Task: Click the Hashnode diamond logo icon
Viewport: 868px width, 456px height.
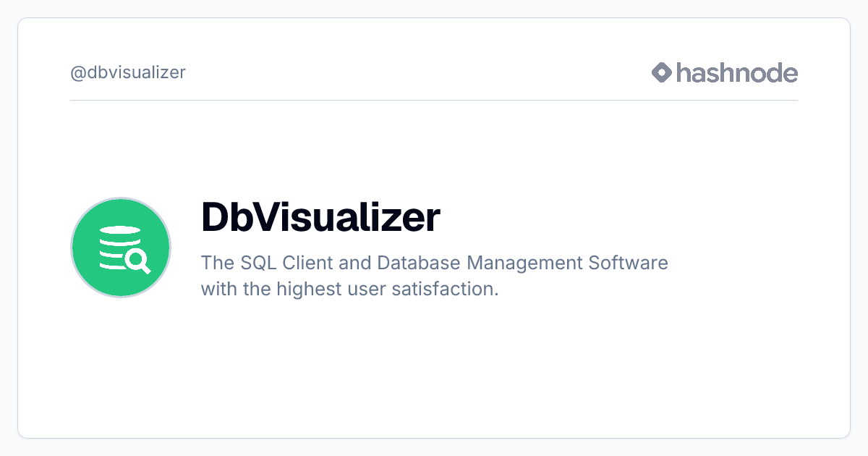Action: pyautogui.click(x=662, y=72)
